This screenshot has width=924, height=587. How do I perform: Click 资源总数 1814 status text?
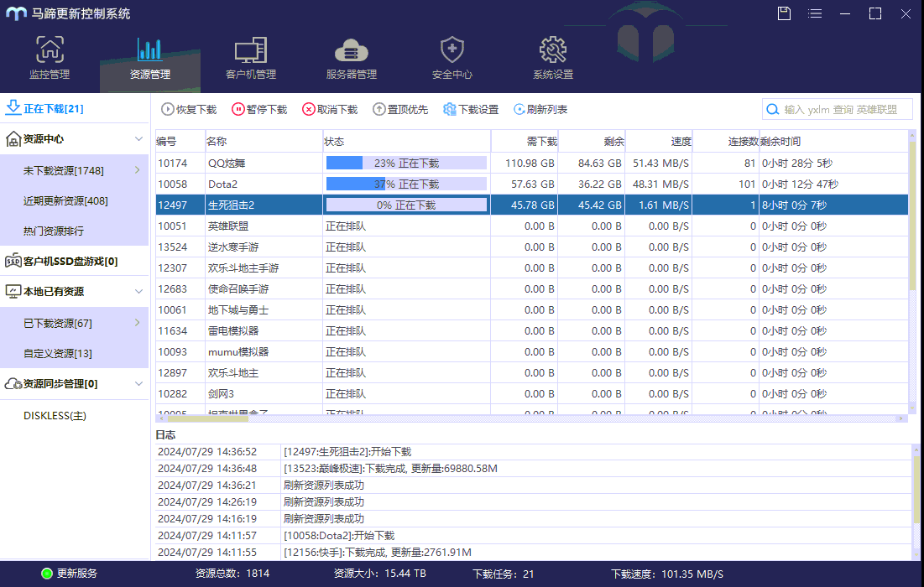pyautogui.click(x=232, y=574)
